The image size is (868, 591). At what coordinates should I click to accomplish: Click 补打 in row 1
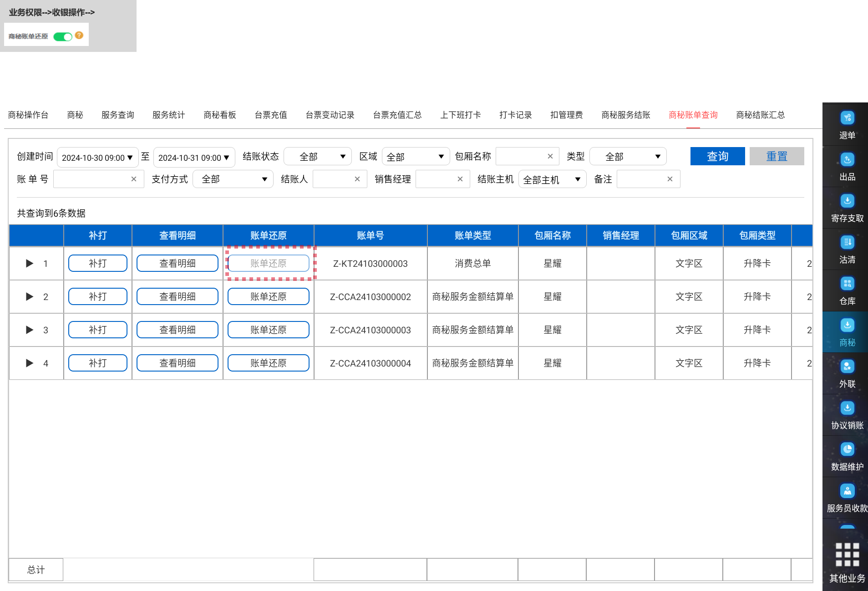point(98,263)
